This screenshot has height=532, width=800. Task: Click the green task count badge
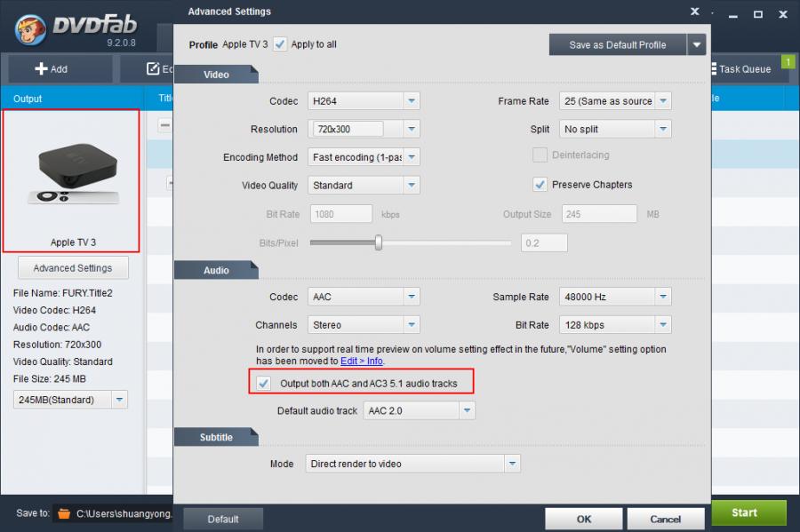click(787, 61)
